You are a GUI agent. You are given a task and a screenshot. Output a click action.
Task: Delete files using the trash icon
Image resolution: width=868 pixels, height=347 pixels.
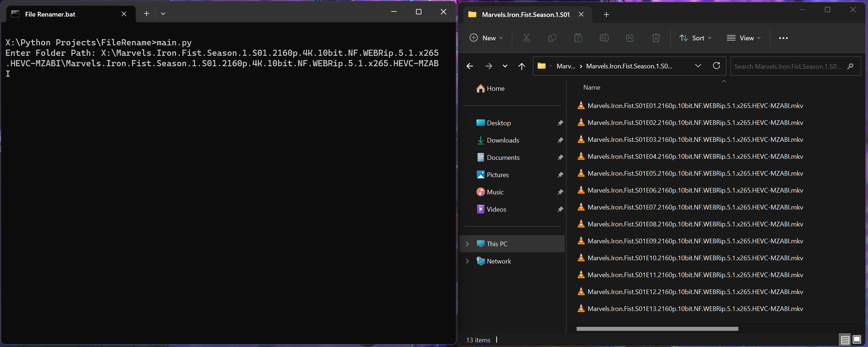point(656,38)
